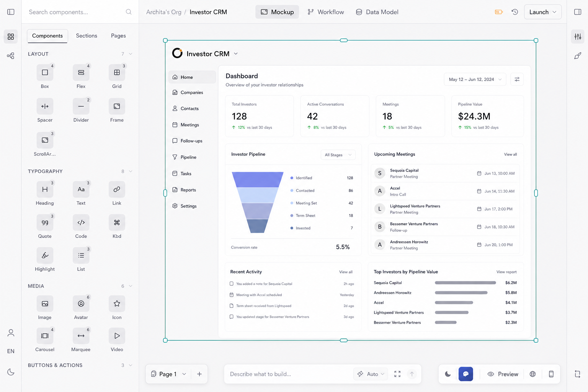Screen dimensions: 588x392
Task: Select the Text typography component
Action: tap(81, 189)
